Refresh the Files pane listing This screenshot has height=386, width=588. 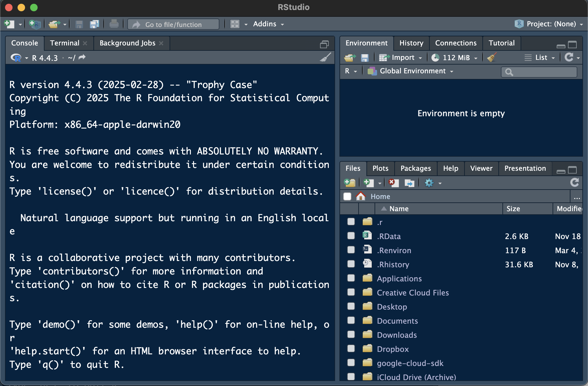[574, 183]
